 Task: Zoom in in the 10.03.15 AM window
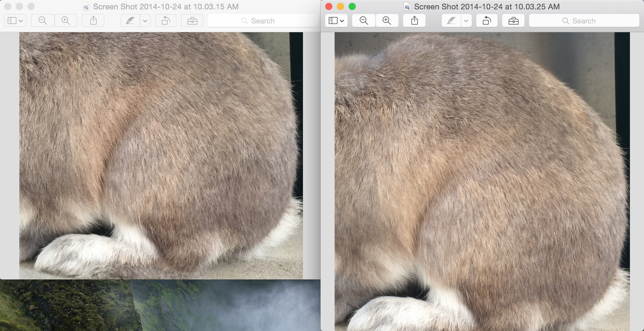tap(66, 21)
